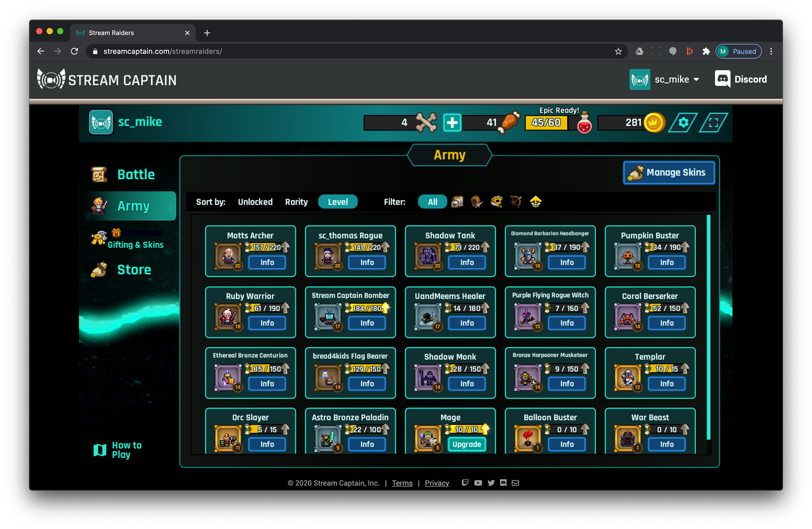The image size is (812, 529).
Task: Upgrade the Mage unit
Action: [x=467, y=444]
